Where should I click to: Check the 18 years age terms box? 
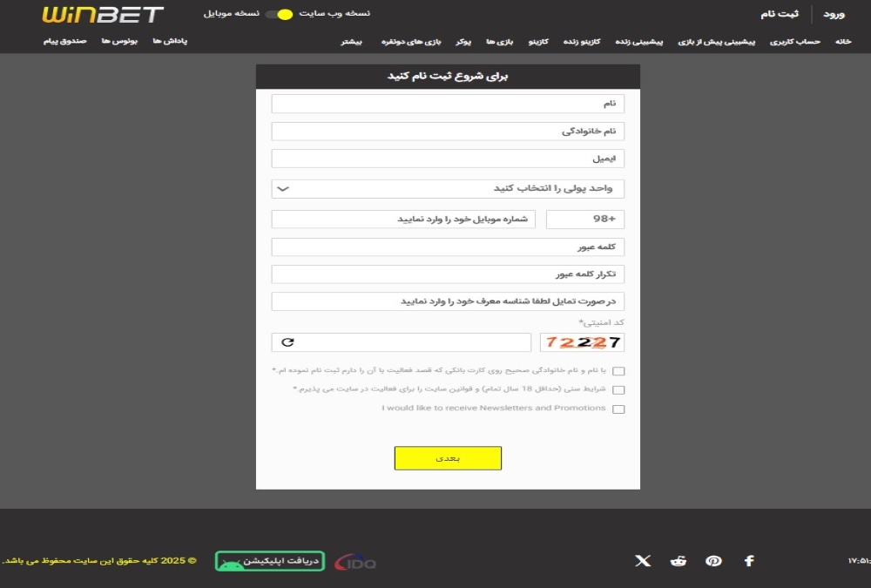(x=618, y=389)
